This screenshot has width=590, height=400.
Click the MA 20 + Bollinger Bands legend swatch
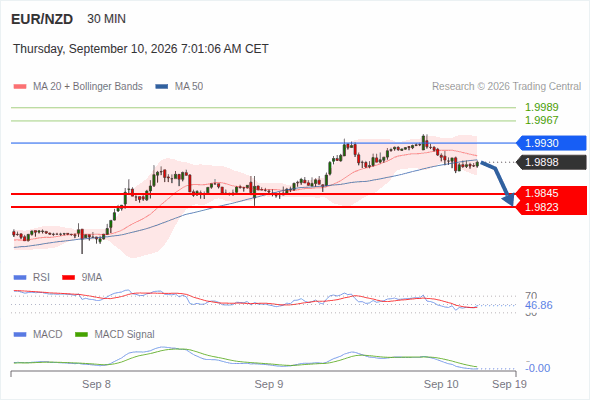point(20,87)
